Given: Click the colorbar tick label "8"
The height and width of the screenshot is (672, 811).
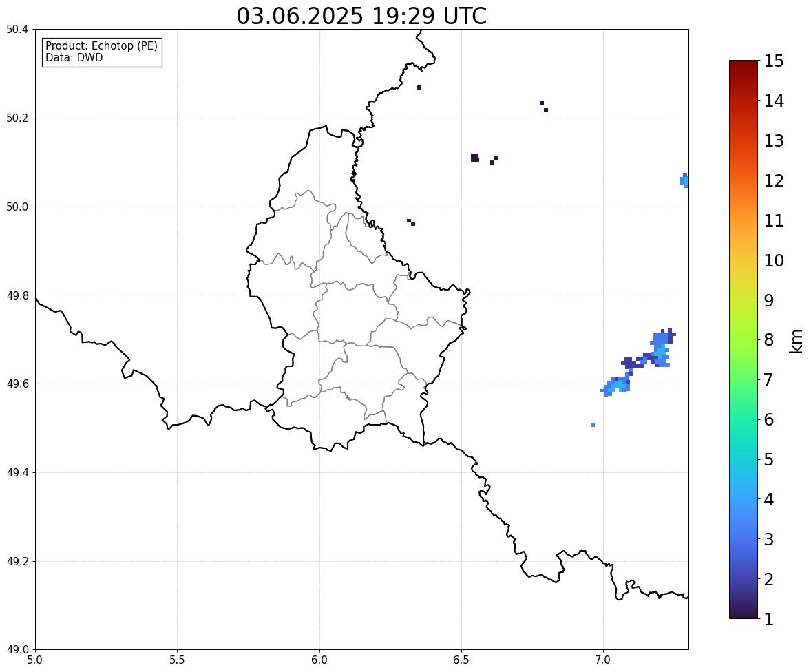Looking at the screenshot, I should pos(769,340).
